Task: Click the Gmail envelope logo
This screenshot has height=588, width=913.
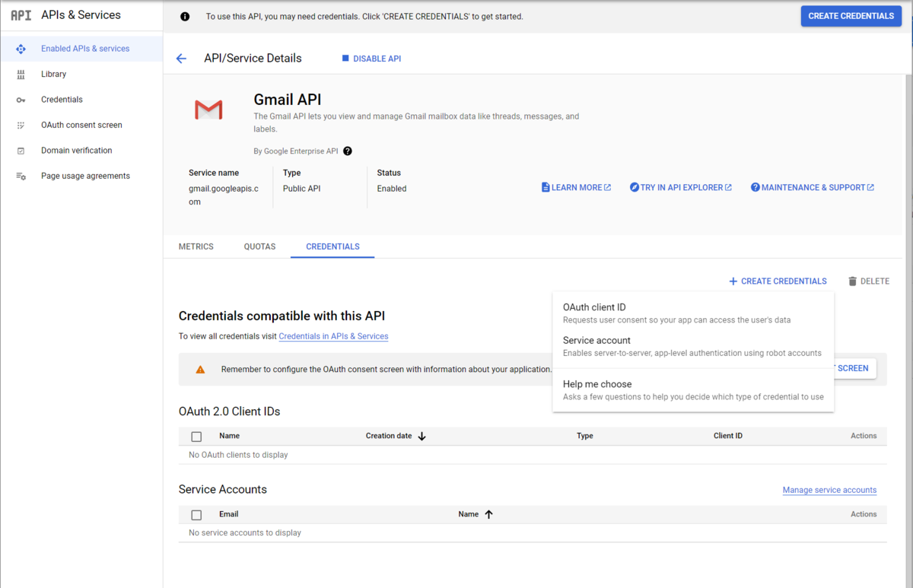Action: 208,110
